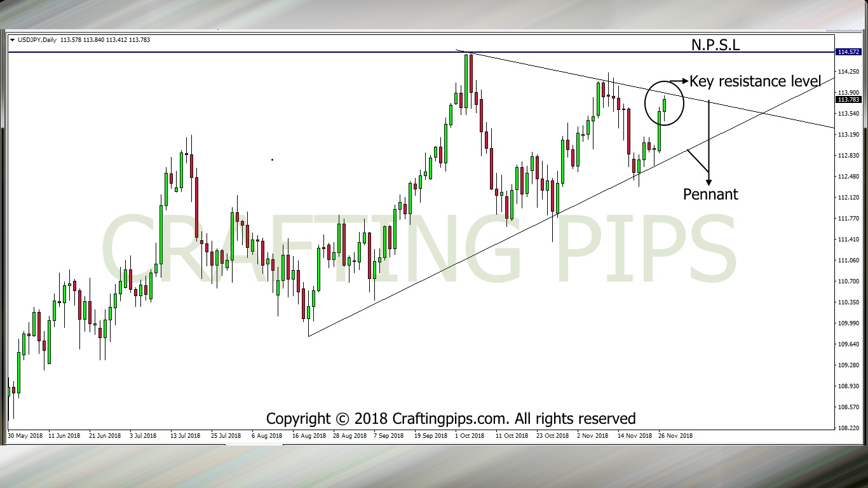Viewport: 868px width, 488px height.
Task: Select high price 113.840 in chart header
Action: coord(93,40)
